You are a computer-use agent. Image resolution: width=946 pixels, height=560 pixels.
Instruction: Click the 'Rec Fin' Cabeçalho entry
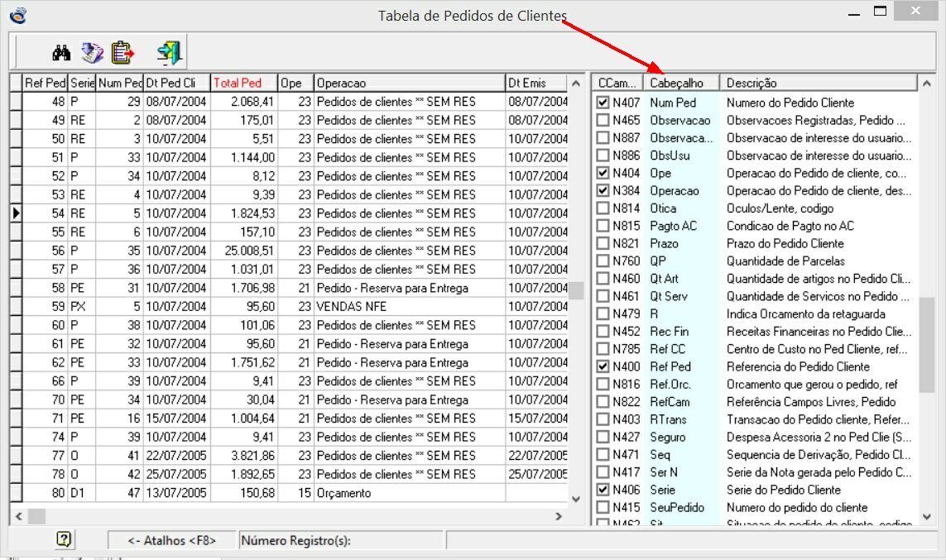(x=669, y=332)
